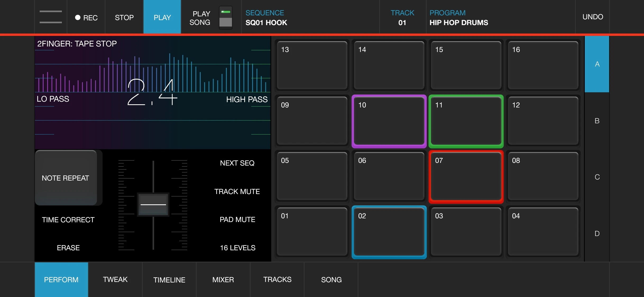
Task: Select the ERASE option
Action: coord(68,248)
